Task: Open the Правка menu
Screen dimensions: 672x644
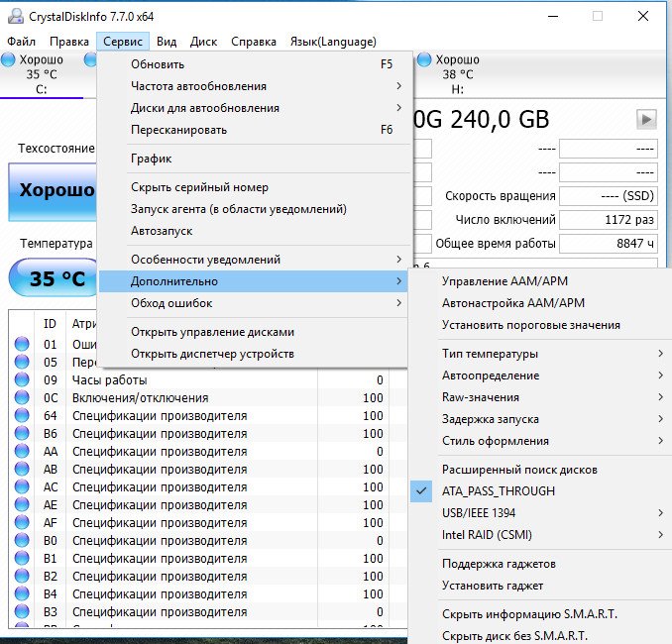Action: point(69,42)
